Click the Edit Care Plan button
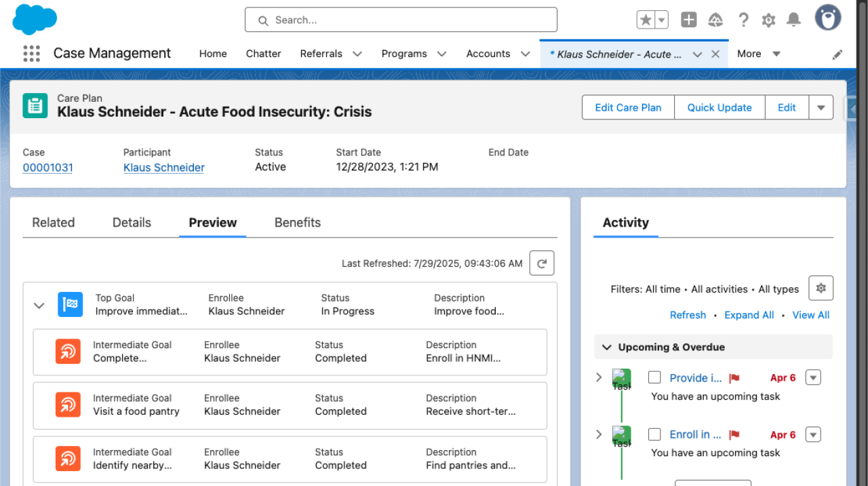The image size is (868, 486). click(628, 107)
